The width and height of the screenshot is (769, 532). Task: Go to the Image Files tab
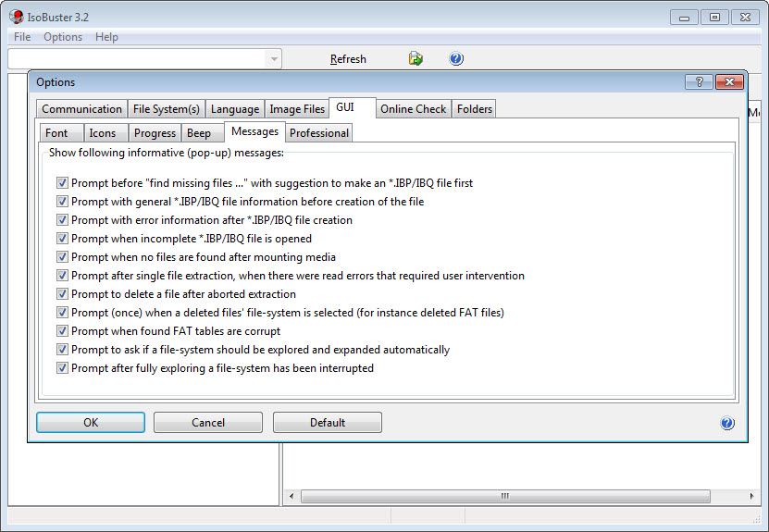[x=297, y=109]
